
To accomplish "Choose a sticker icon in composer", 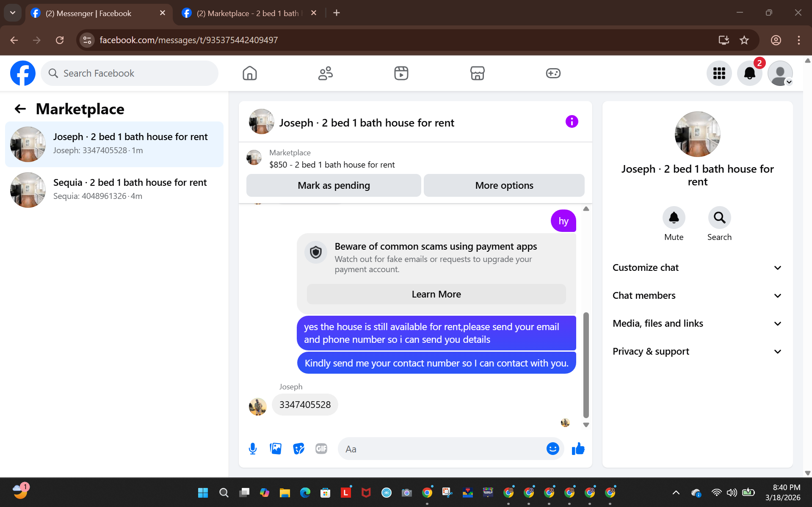I will 298,449.
